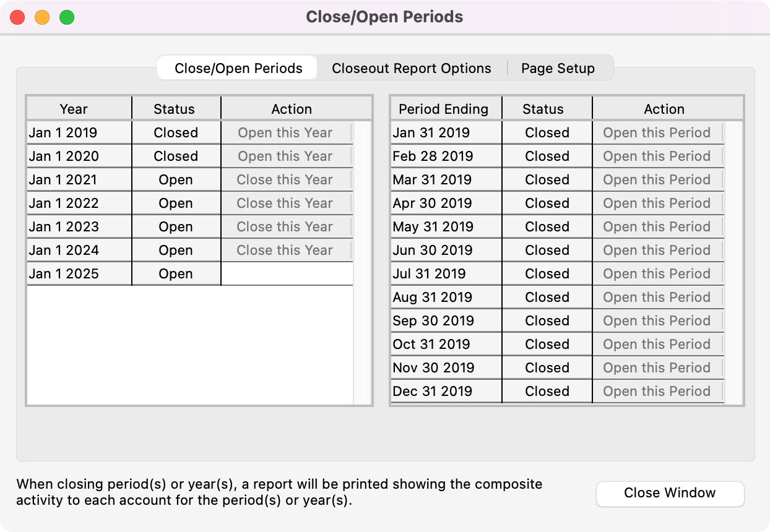Click the Year column header

click(x=74, y=109)
